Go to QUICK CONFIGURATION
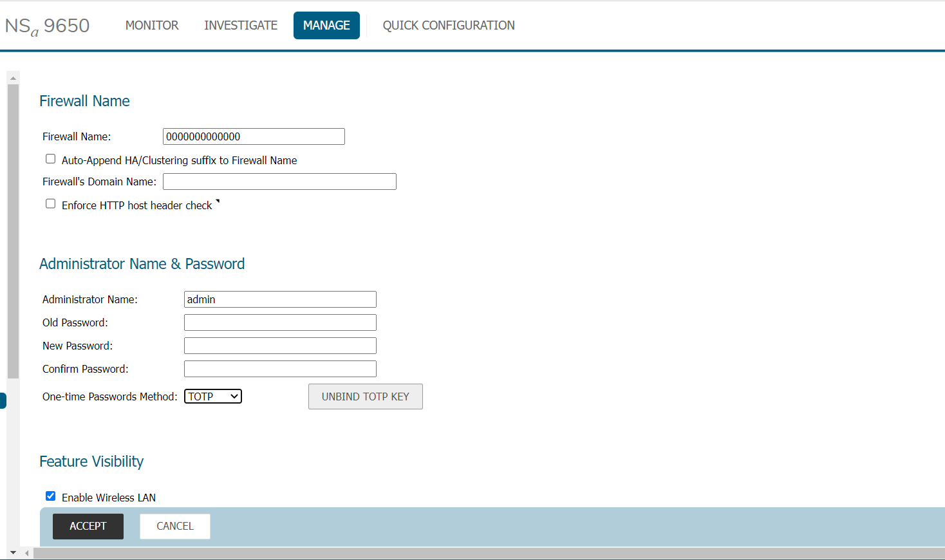This screenshot has width=945, height=560. [x=449, y=26]
